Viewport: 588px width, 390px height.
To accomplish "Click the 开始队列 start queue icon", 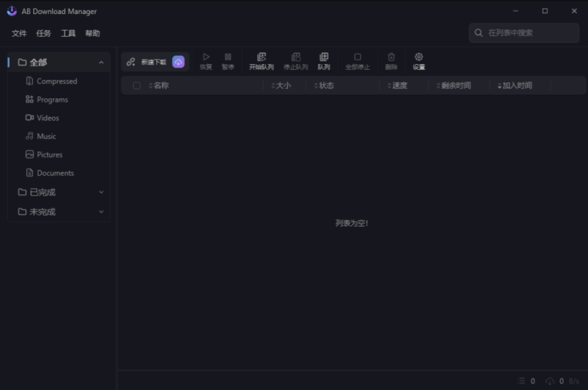I will tap(262, 57).
